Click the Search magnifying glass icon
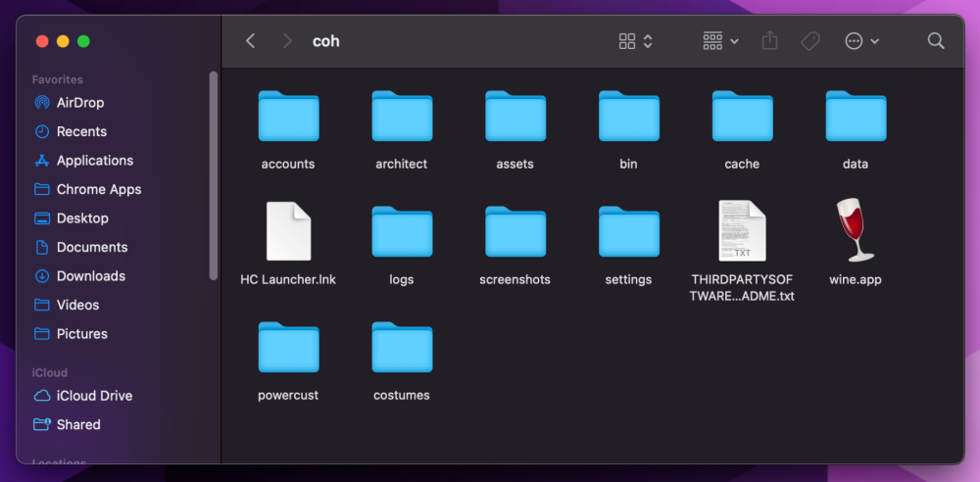This screenshot has width=980, height=482. point(936,41)
